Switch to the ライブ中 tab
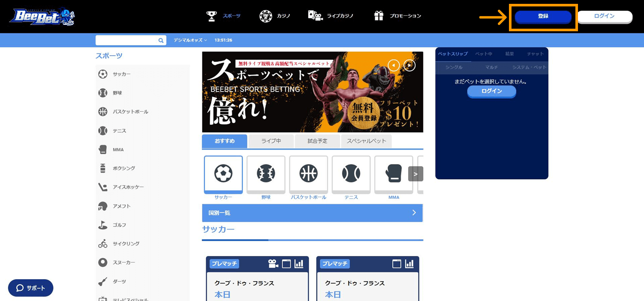 pyautogui.click(x=271, y=141)
